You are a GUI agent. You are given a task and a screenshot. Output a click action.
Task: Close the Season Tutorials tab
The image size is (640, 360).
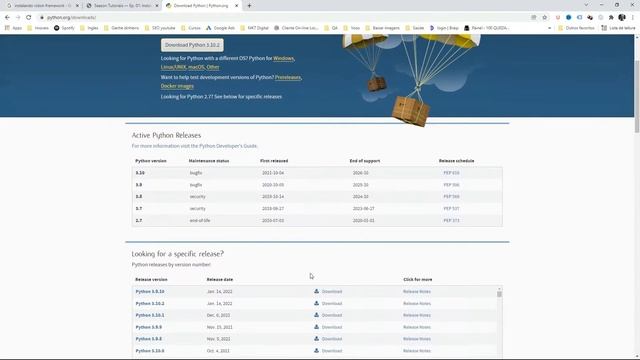[157, 6]
